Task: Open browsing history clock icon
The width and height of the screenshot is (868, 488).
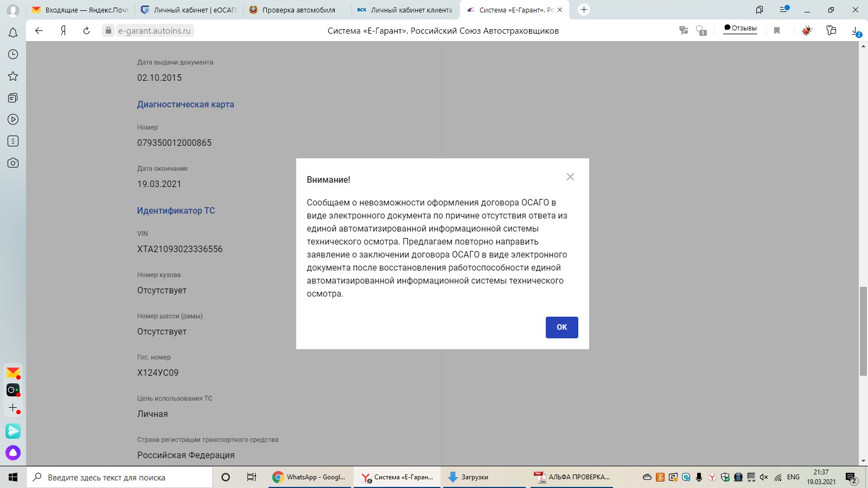Action: click(13, 54)
